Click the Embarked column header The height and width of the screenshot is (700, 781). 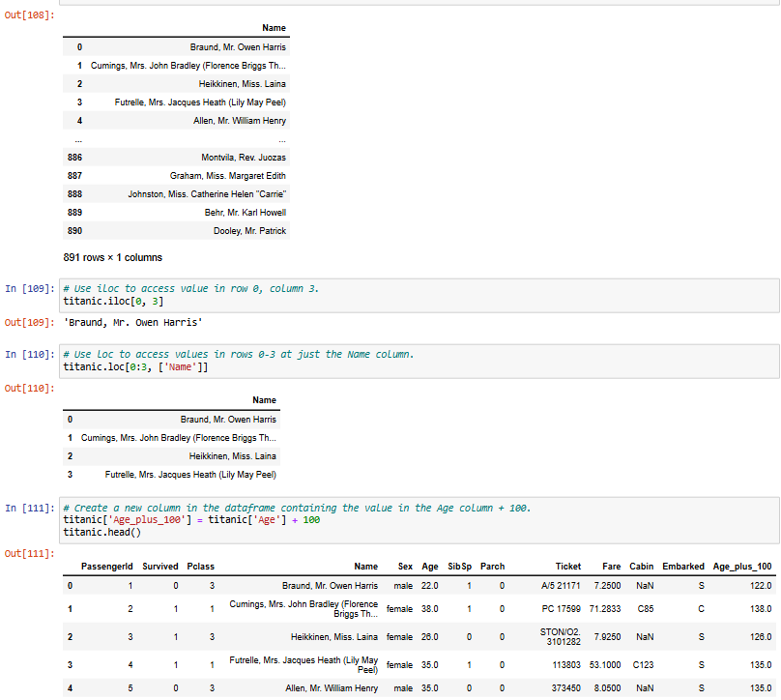[x=682, y=567]
